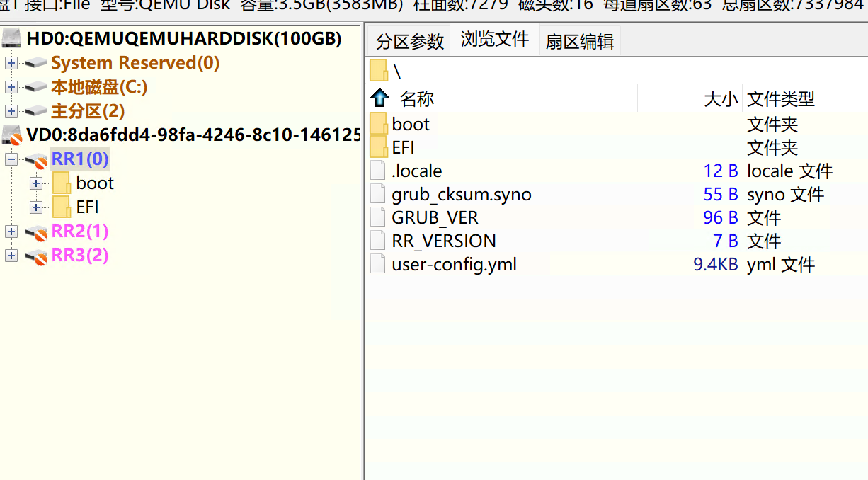Expand the RR3(2) partition node
Screen dimensions: 868x480
(11, 256)
